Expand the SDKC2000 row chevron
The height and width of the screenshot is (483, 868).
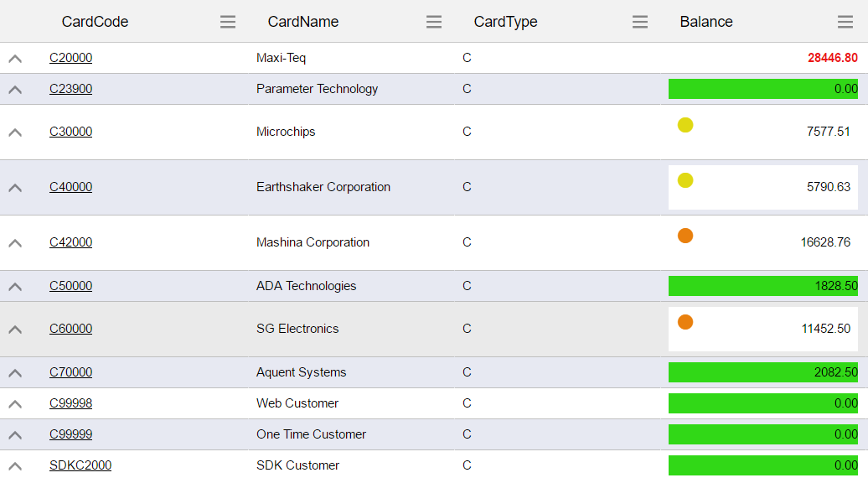(x=15, y=466)
